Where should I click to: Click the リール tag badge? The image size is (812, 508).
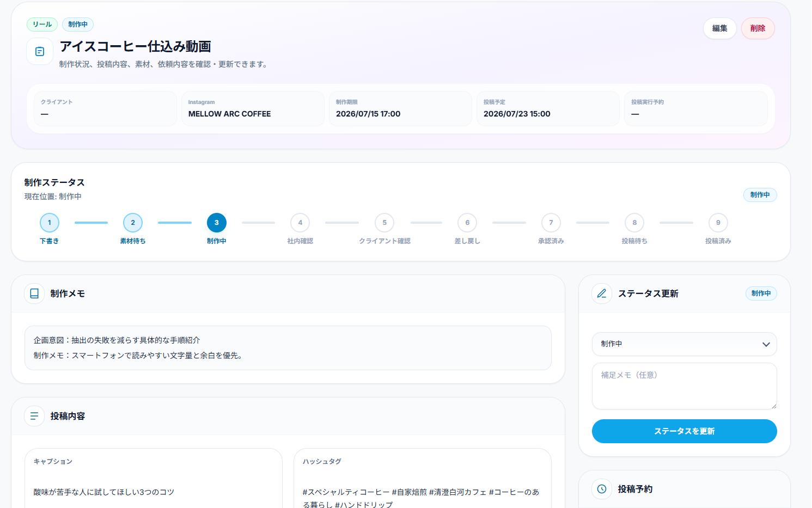pos(42,25)
